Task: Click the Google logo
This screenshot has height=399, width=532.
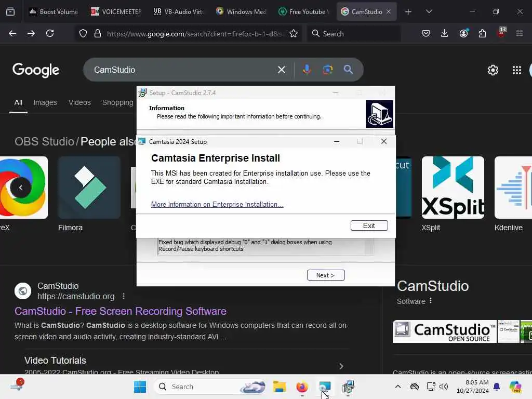Action: 36,70
